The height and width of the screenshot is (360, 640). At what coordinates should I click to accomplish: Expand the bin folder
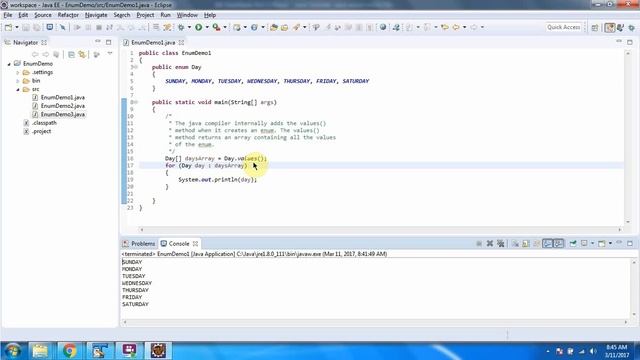point(18,81)
